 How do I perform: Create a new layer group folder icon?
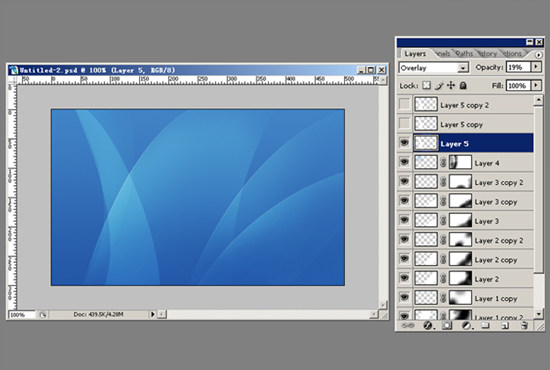click(486, 326)
